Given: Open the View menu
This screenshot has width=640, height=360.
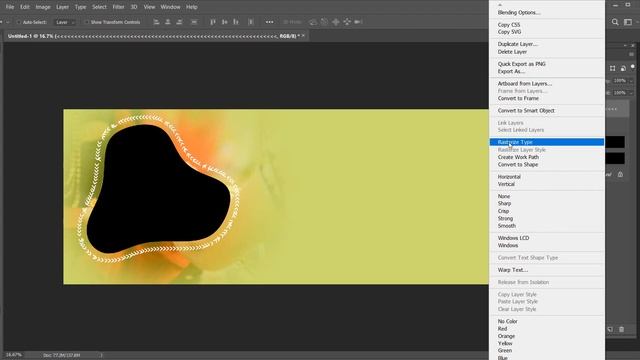Looking at the screenshot, I should tap(149, 7).
